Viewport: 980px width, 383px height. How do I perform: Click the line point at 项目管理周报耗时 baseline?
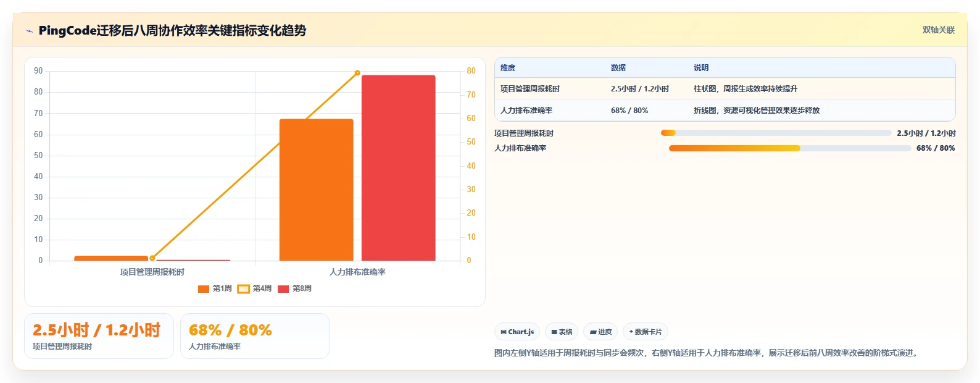(x=152, y=258)
